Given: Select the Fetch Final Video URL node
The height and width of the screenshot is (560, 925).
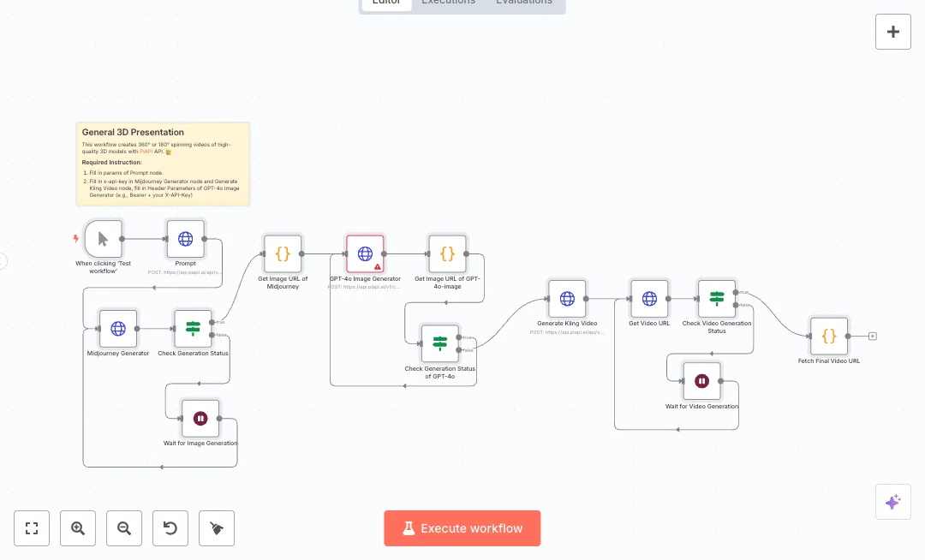Looking at the screenshot, I should click(x=828, y=336).
